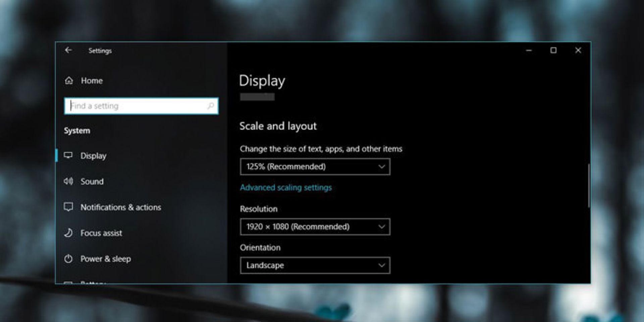644x322 pixels.
Task: Open Power & sleep settings icon
Action: [69, 259]
